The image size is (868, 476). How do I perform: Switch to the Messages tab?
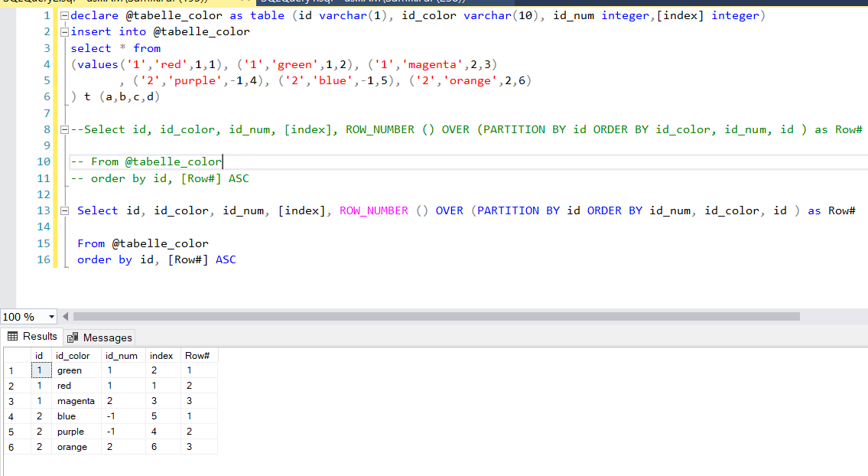pyautogui.click(x=100, y=337)
